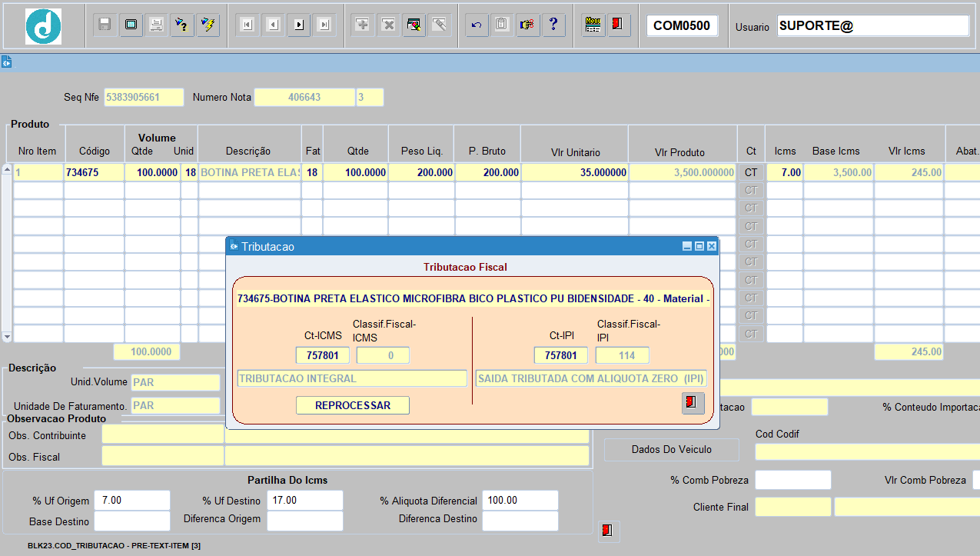
Task: Click the blue 'd' application logo
Action: click(x=43, y=26)
